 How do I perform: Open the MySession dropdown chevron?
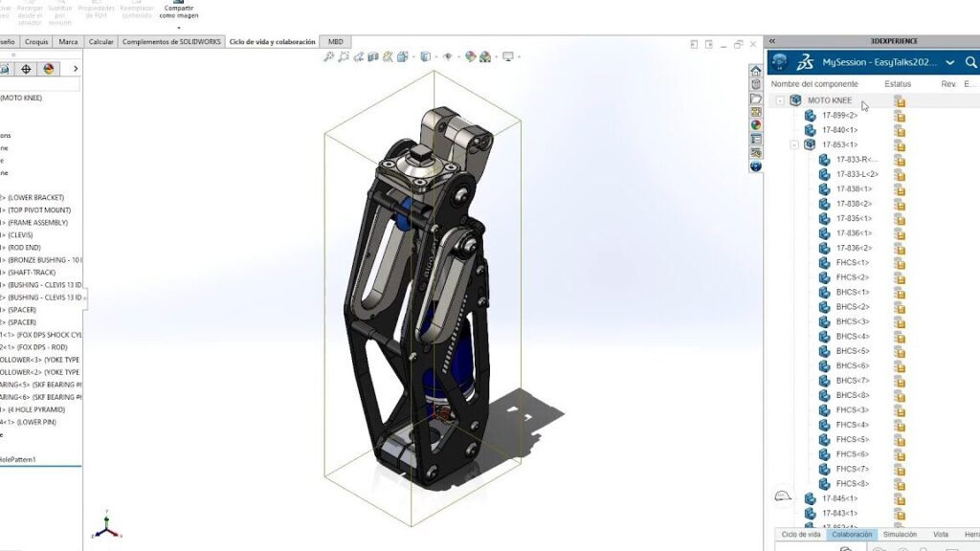pos(950,62)
